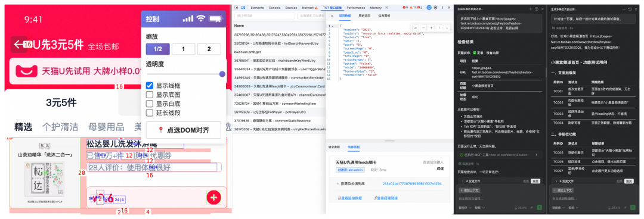The width and height of the screenshot is (644, 219).
Task: Open the 查看监控数据 link
Action: [350, 198]
